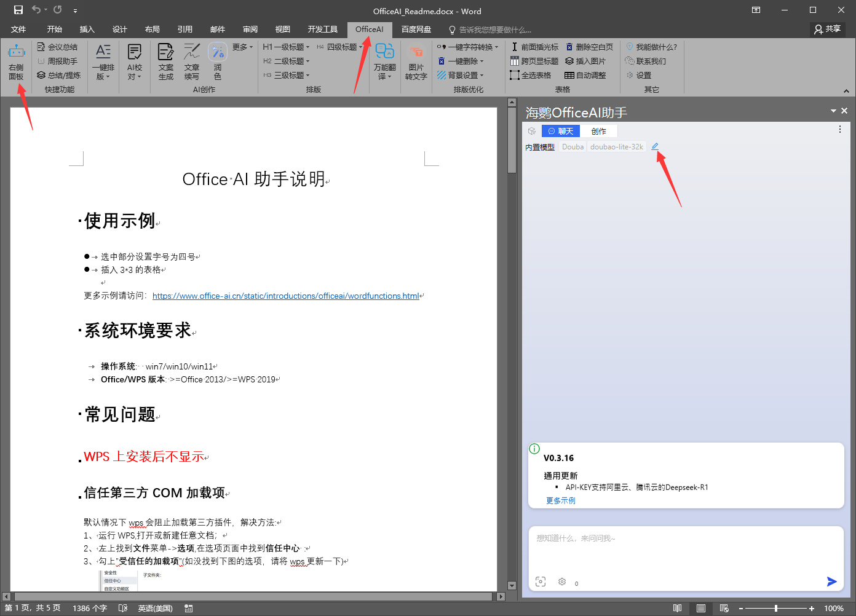The width and height of the screenshot is (856, 616).
Task: Open the office-ai.cn wordfunctions hyperlink
Action: (x=286, y=296)
